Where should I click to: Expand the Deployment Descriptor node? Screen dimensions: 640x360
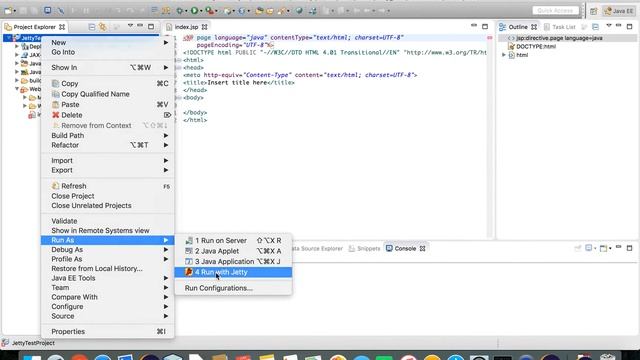click(17, 47)
